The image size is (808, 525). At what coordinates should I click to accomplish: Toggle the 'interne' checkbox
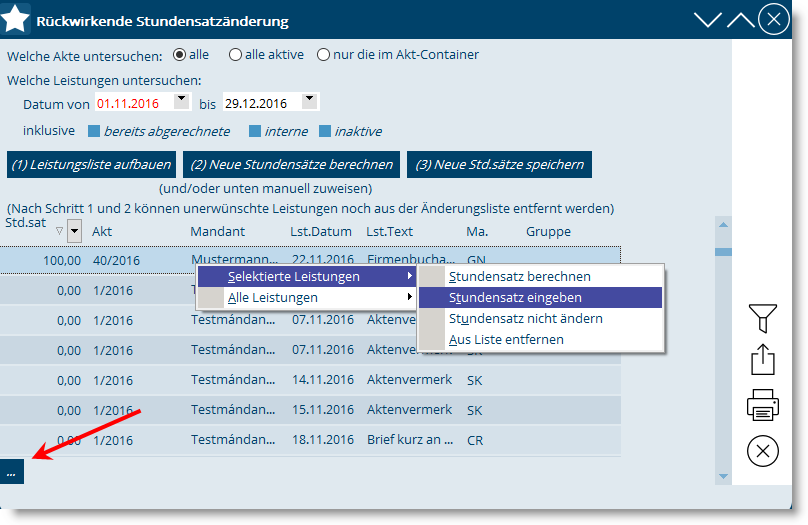click(255, 131)
